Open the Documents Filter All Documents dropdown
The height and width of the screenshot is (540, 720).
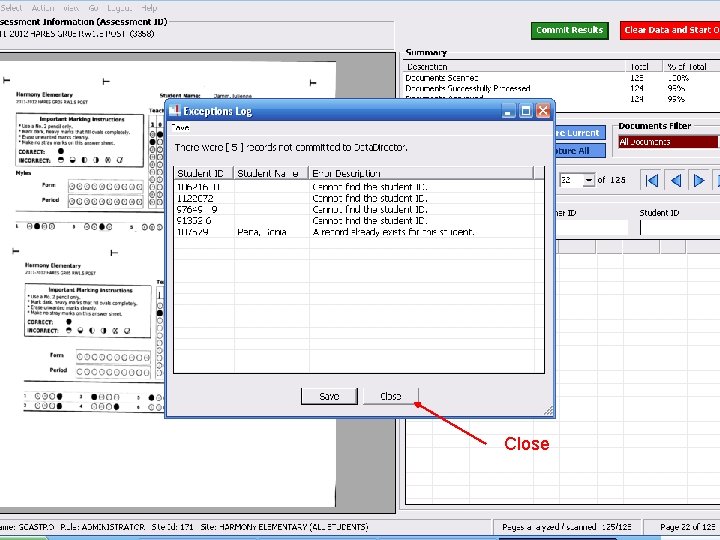point(669,142)
